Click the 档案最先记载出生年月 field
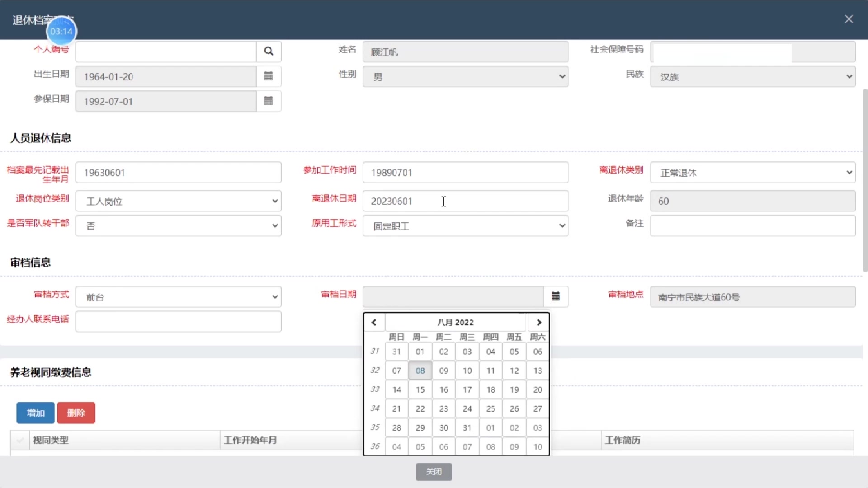The width and height of the screenshot is (868, 488). pos(179,172)
